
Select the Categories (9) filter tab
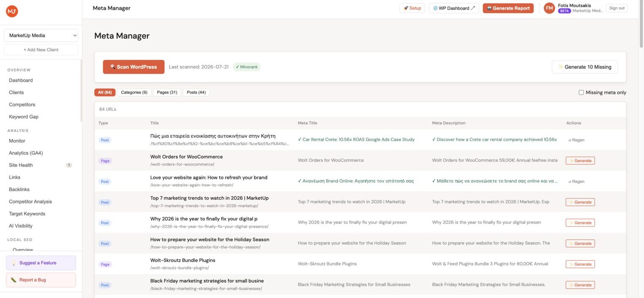134,92
